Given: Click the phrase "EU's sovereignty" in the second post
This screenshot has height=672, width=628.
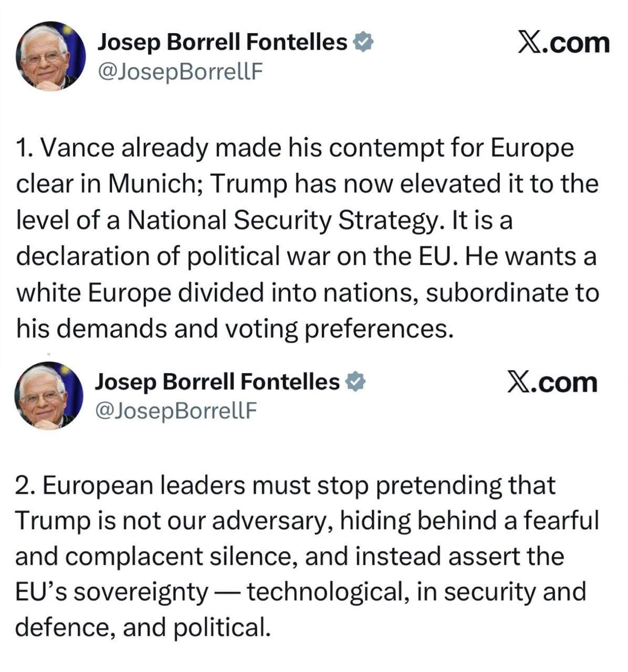Looking at the screenshot, I should [111, 592].
